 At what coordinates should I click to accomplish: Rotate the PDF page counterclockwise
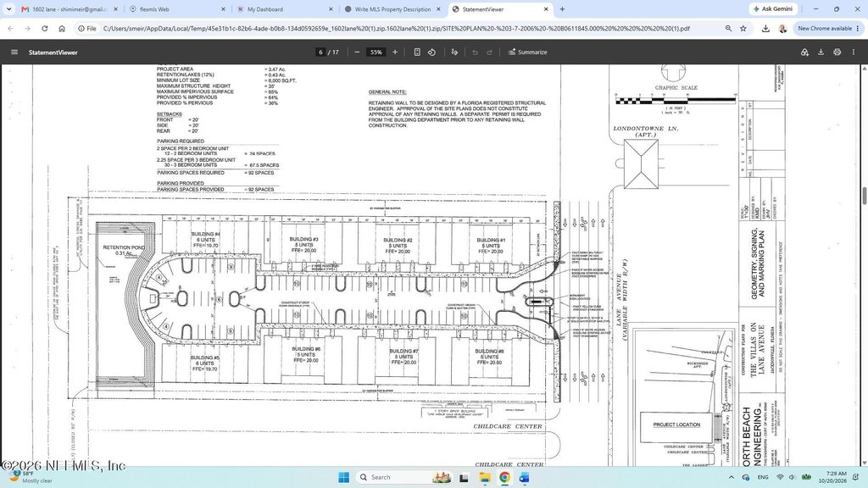(x=431, y=52)
